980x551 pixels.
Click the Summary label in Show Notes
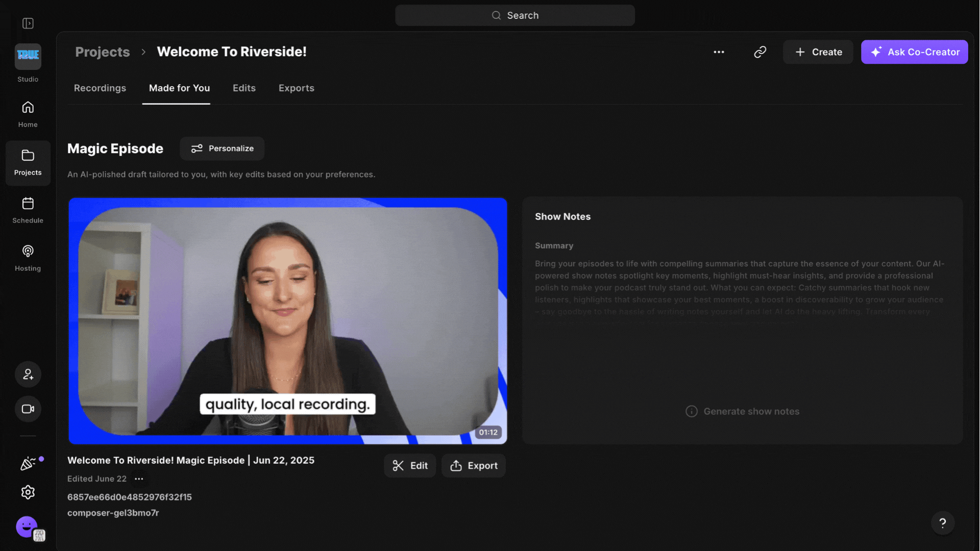554,246
